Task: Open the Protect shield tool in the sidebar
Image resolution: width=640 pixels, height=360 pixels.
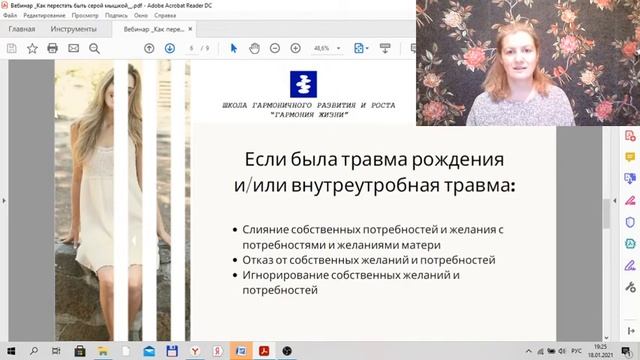Action: [x=630, y=222]
